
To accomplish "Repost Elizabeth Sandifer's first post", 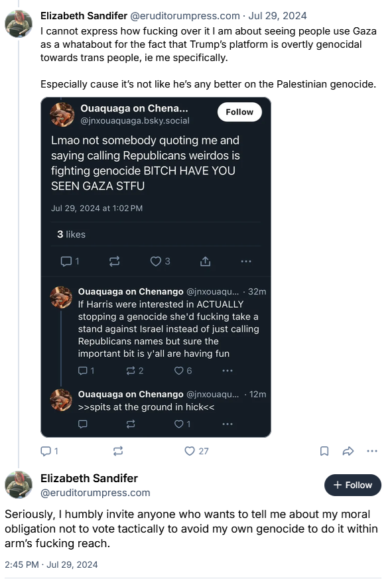I will point(118,451).
